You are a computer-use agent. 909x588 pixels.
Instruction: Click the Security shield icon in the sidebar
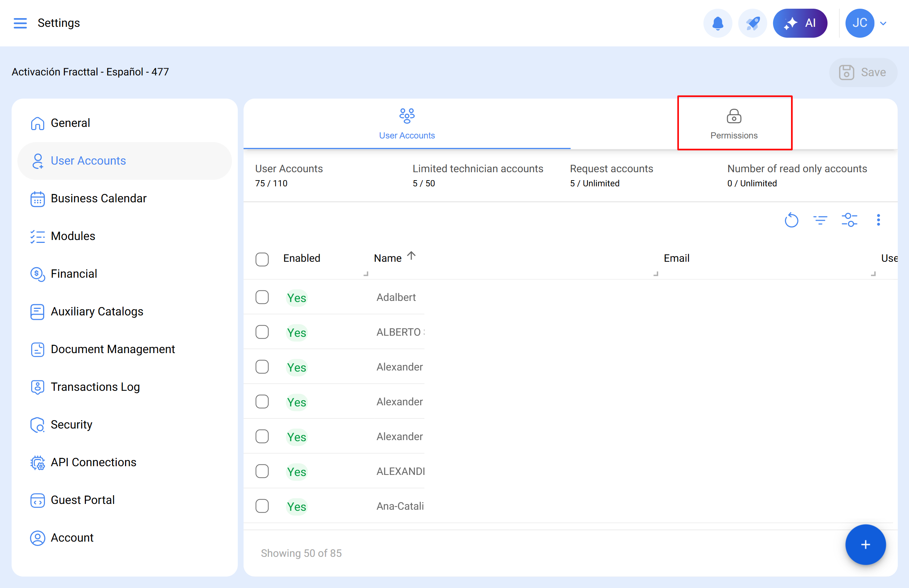point(37,425)
